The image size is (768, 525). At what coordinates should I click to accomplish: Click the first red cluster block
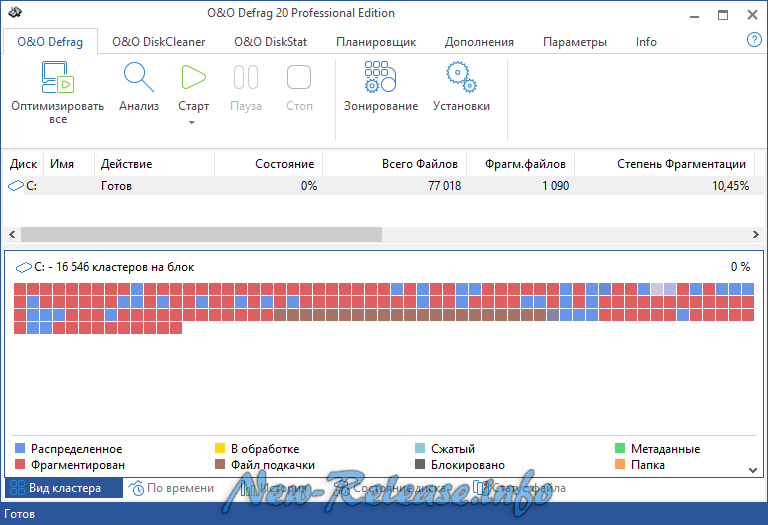click(20, 288)
